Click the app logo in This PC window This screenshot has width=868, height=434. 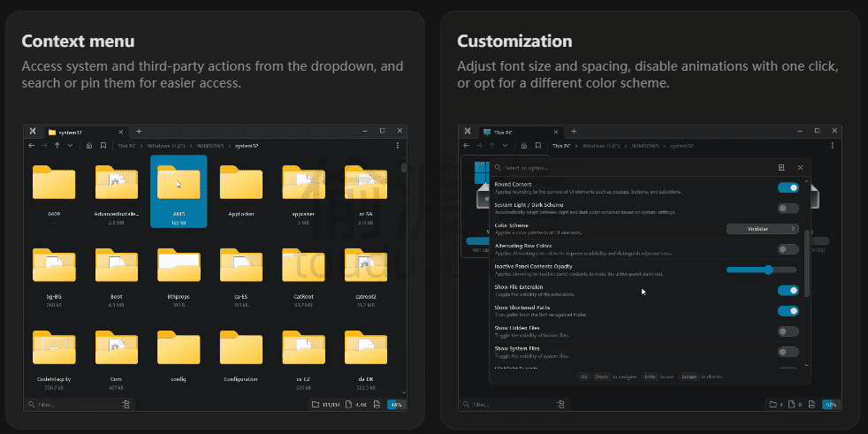pyautogui.click(x=468, y=131)
